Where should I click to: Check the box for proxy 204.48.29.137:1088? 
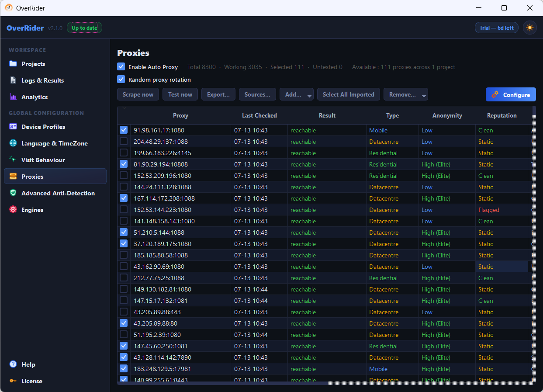coord(124,141)
